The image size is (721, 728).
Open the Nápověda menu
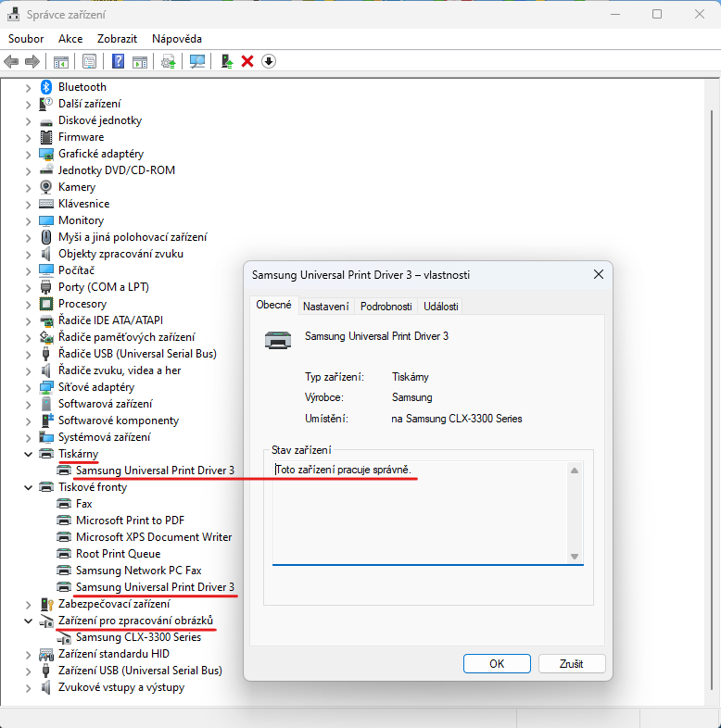click(177, 39)
